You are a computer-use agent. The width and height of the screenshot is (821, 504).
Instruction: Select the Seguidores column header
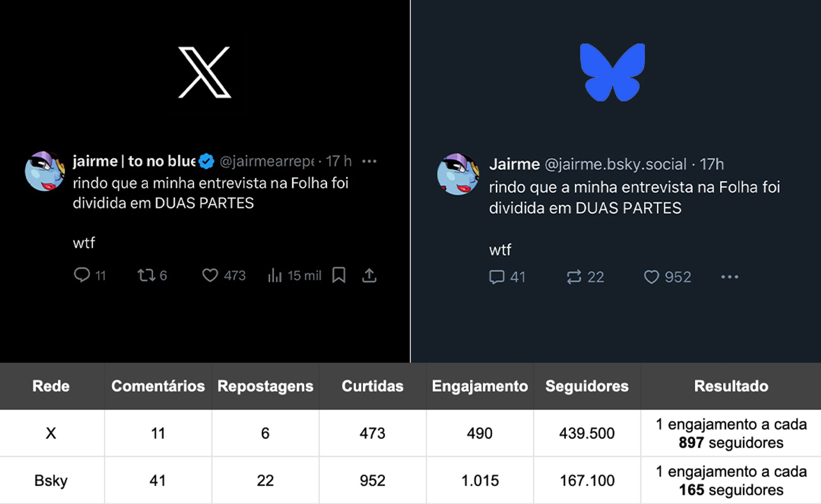pyautogui.click(x=587, y=386)
